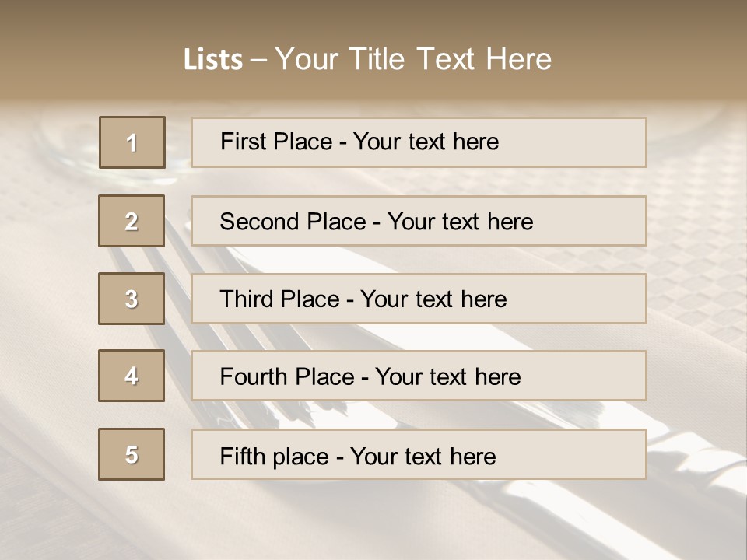Select the number 1 box
Screen dimensions: 747x560
click(x=132, y=142)
